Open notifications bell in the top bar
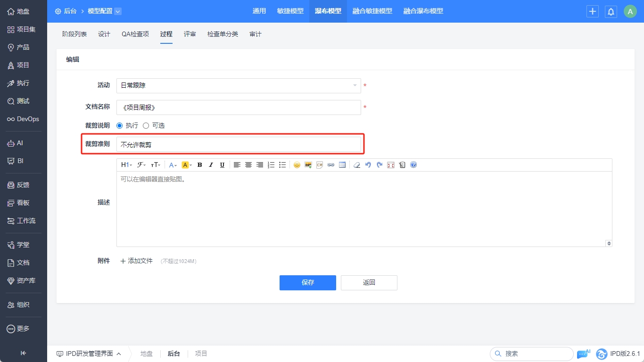This screenshot has height=362, width=644. point(611,11)
